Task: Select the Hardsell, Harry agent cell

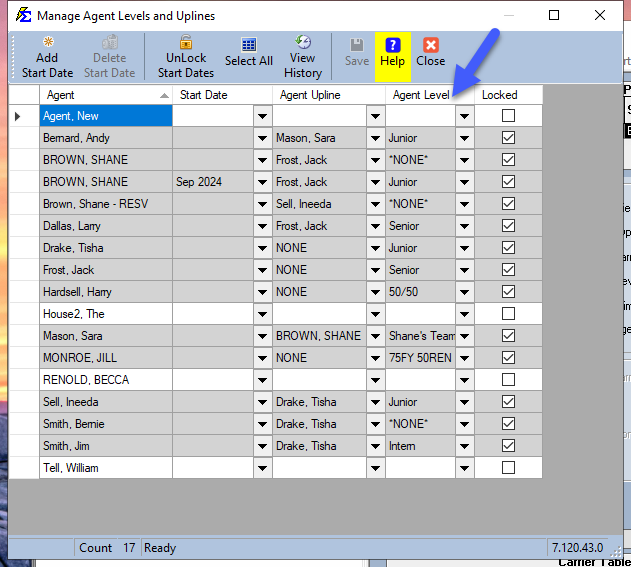Action: 106,292
